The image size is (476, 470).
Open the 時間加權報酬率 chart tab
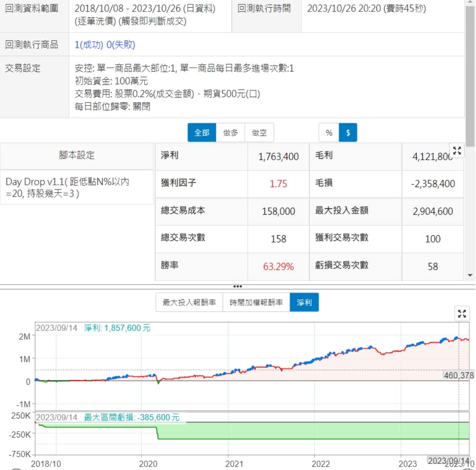[x=256, y=303]
